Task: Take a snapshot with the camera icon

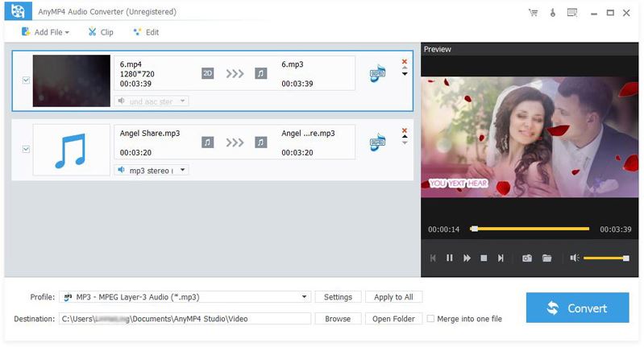Action: click(527, 258)
